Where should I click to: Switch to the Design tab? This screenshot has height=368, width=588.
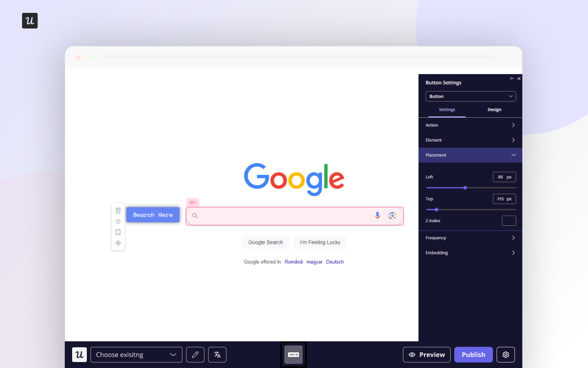click(x=494, y=109)
